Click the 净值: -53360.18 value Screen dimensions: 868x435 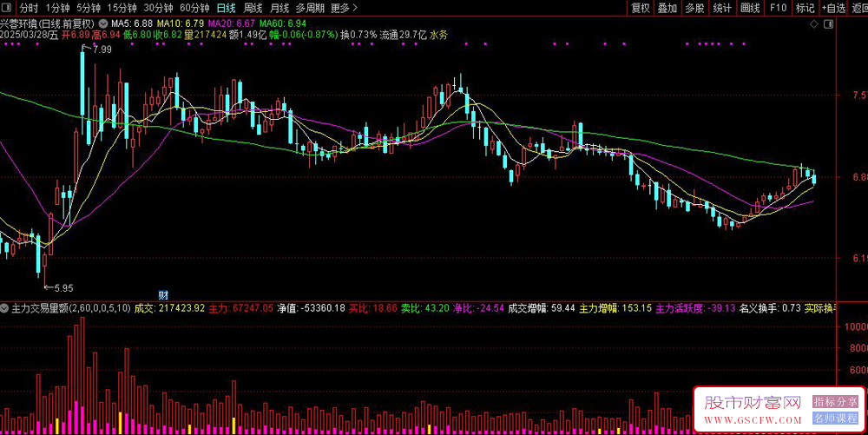(311, 308)
